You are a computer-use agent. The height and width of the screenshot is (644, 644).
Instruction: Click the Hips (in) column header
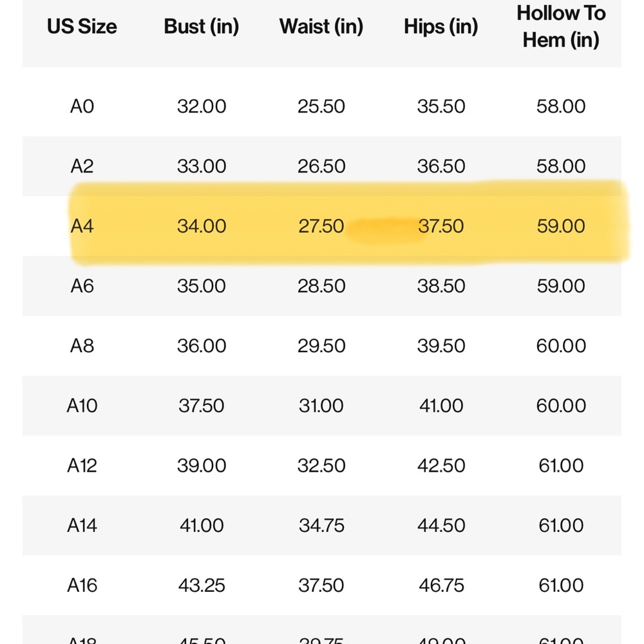click(x=440, y=26)
